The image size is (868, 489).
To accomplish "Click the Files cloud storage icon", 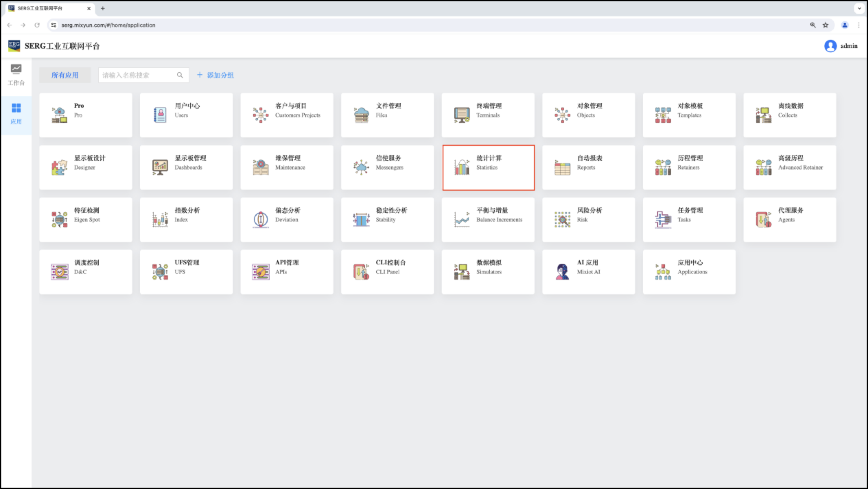I will (361, 115).
